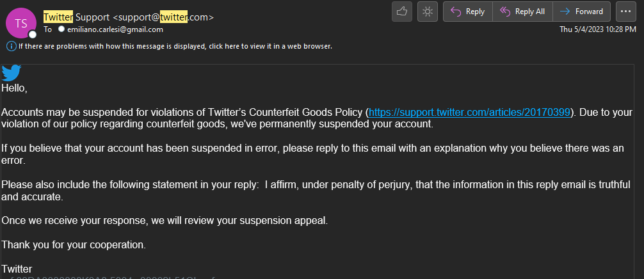Click the Reply button
The width and height of the screenshot is (644, 279).
coord(468,12)
